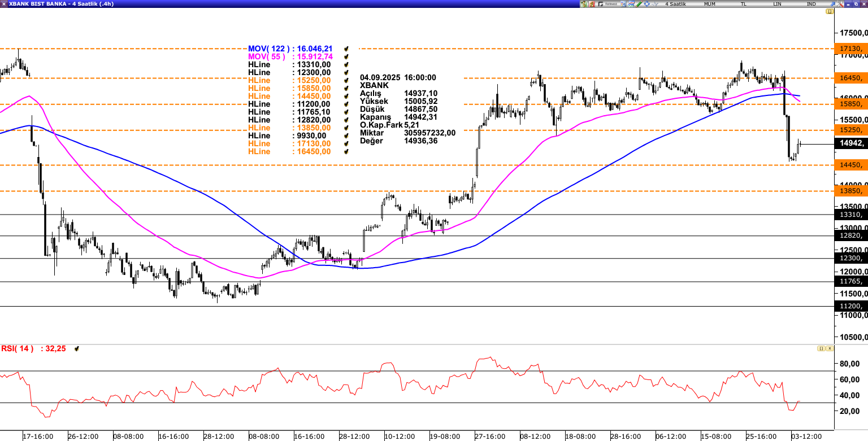Toggle the HLine 11765,10 checkmark
This screenshot has height=441, width=868.
click(346, 112)
